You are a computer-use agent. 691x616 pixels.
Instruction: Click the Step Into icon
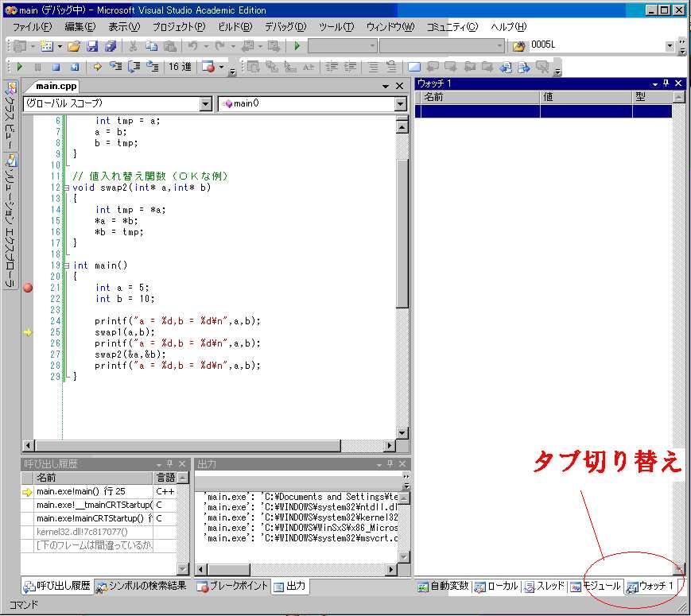[x=115, y=67]
